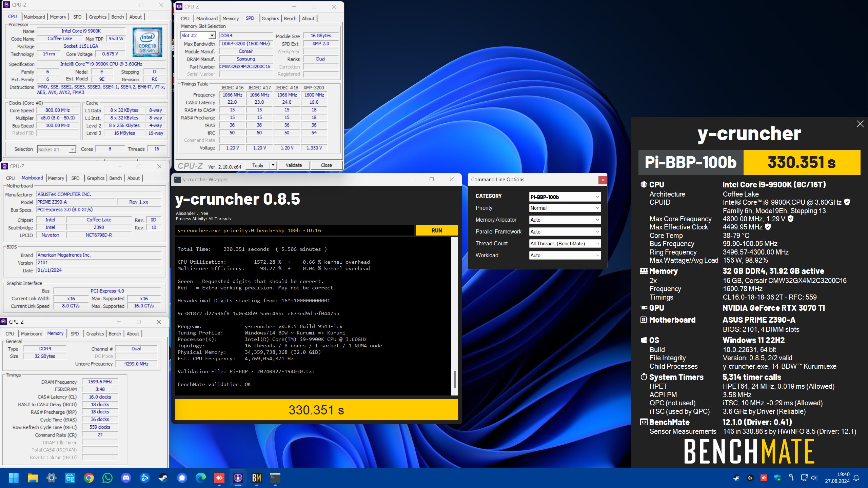Click the AnyDesk tray icon
This screenshot has height=488, width=868.
[x=764, y=478]
